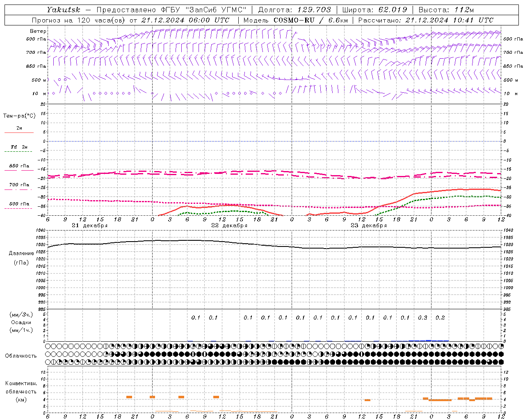Click the 'Тем-ра(°C)' temperature panel label
525x420 pixels.
pos(19,116)
